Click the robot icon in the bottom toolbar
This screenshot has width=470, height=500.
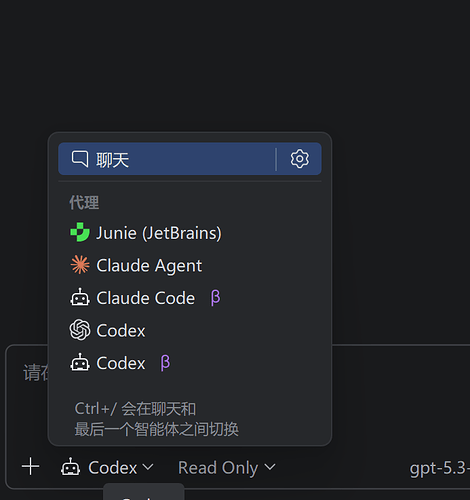70,467
